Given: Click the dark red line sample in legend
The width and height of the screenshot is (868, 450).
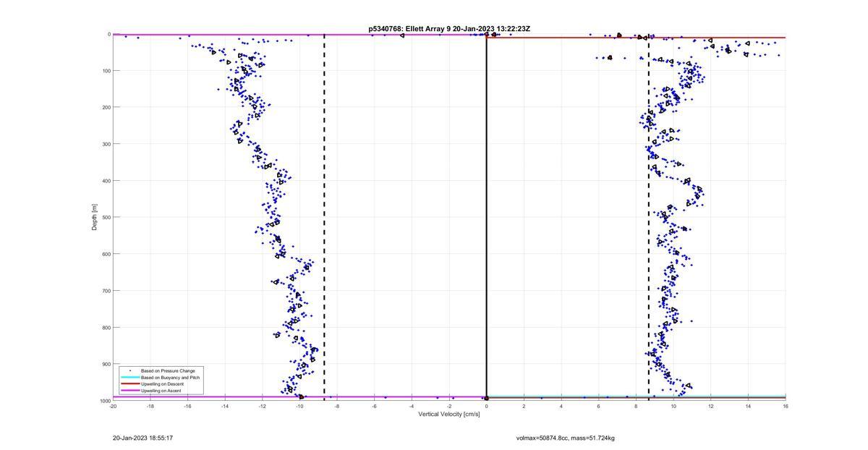Looking at the screenshot, I should point(130,384).
